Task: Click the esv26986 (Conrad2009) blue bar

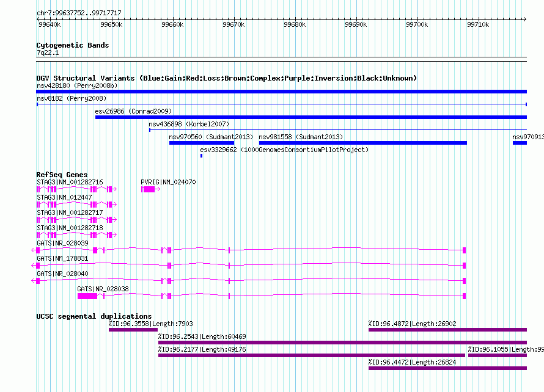Action: [311, 117]
